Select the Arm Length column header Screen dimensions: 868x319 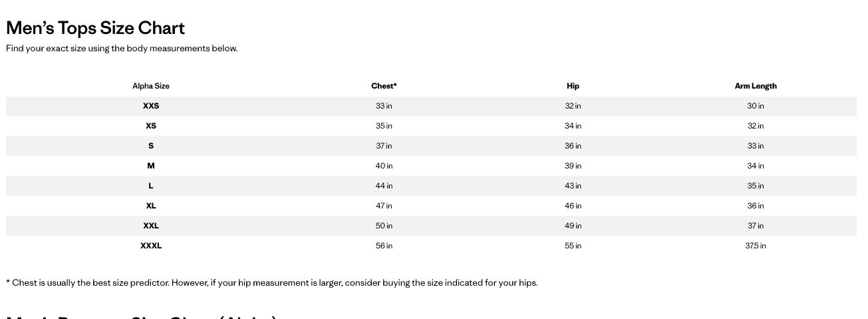click(x=756, y=86)
